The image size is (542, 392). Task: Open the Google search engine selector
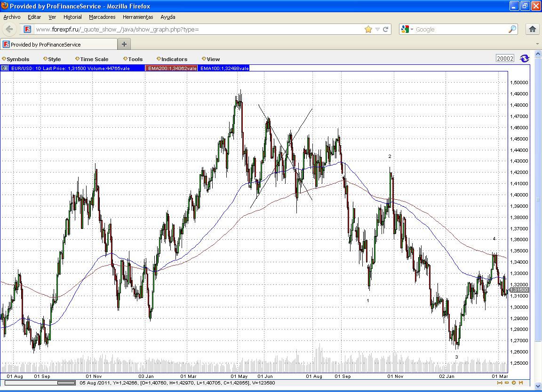coord(407,29)
